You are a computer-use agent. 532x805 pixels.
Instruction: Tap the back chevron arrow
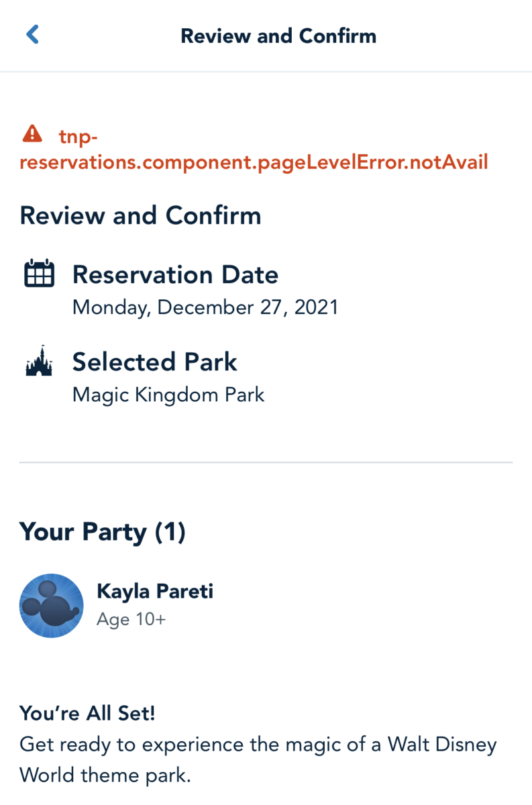coord(32,35)
